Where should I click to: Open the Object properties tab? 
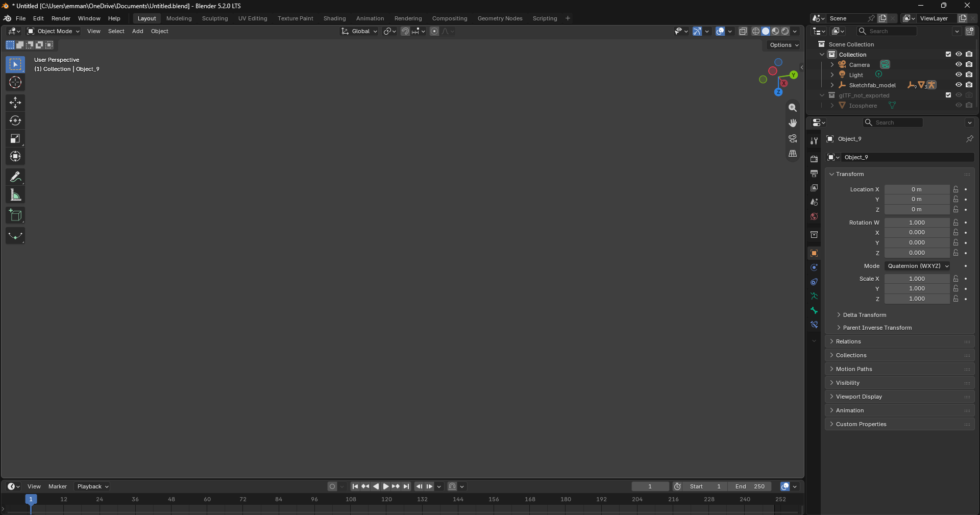click(x=814, y=253)
